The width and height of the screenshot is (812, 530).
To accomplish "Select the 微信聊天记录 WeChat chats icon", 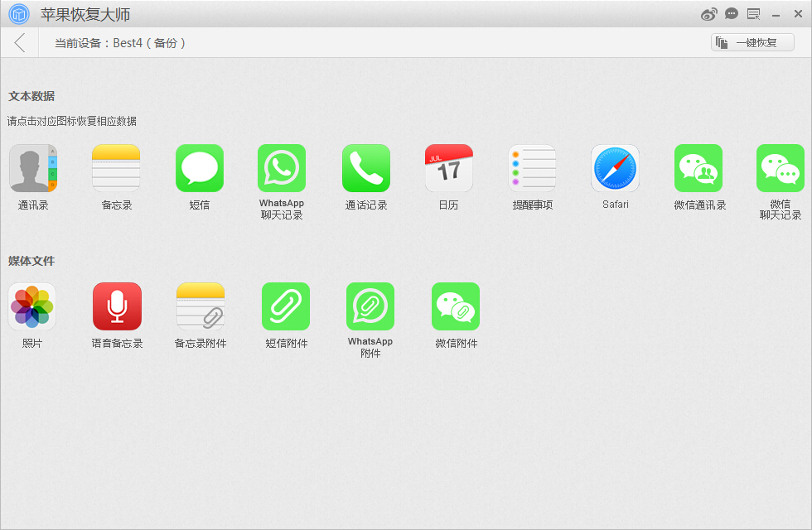I will [781, 168].
